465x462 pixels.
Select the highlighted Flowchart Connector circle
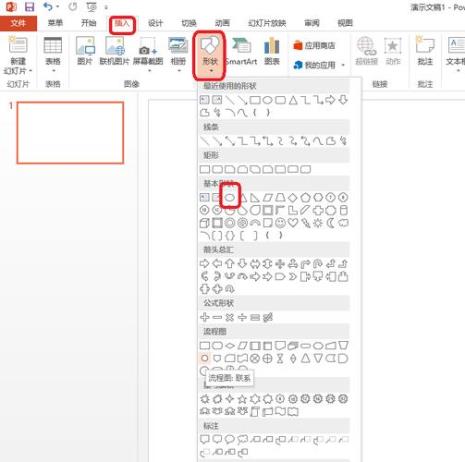[205, 358]
